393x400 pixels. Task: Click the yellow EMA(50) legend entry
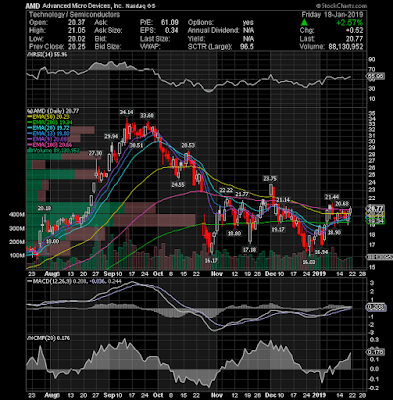click(48, 117)
